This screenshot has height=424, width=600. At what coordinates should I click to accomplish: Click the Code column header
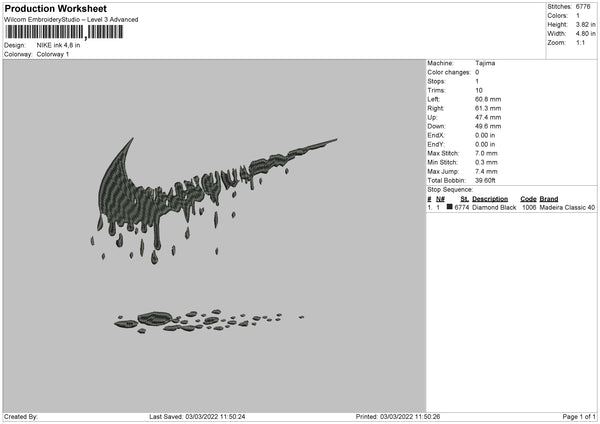[528, 199]
